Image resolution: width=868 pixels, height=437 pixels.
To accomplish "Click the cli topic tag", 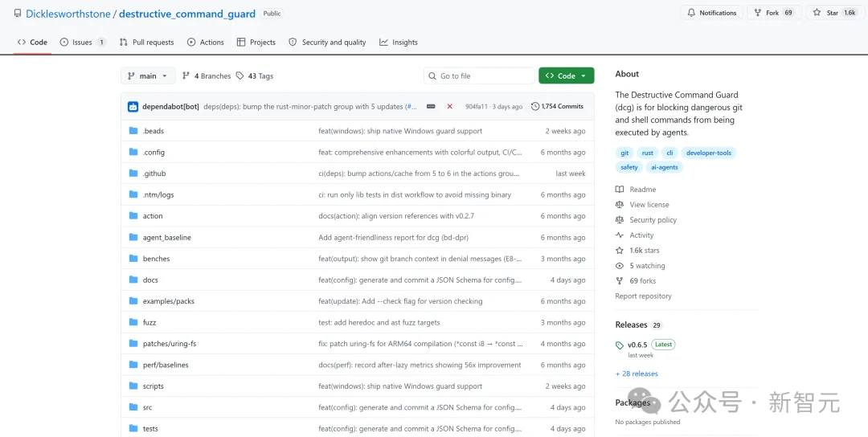I will click(669, 153).
